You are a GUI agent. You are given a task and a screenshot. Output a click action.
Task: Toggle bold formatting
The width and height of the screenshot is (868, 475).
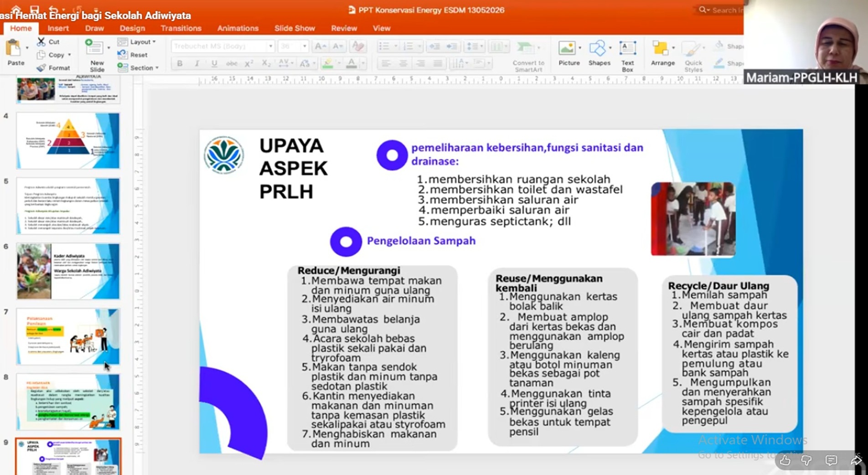[180, 63]
